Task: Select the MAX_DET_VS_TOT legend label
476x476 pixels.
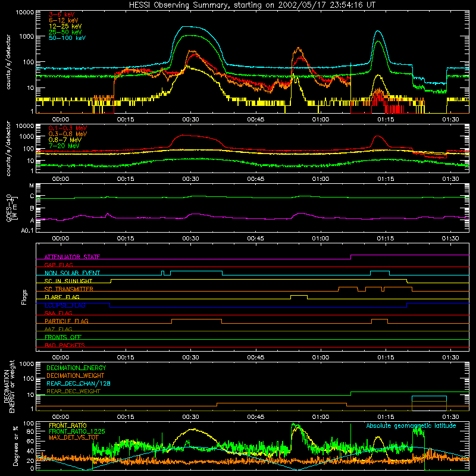Action: tap(73, 437)
